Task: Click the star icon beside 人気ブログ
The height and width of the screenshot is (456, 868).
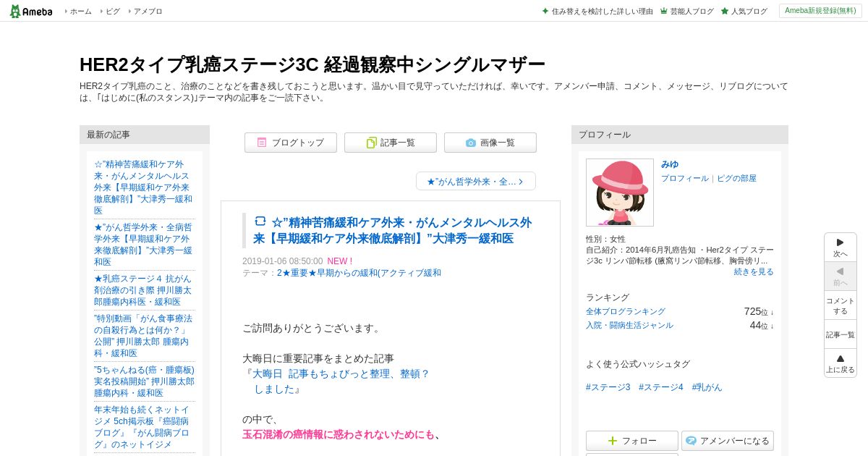Action: (x=725, y=11)
